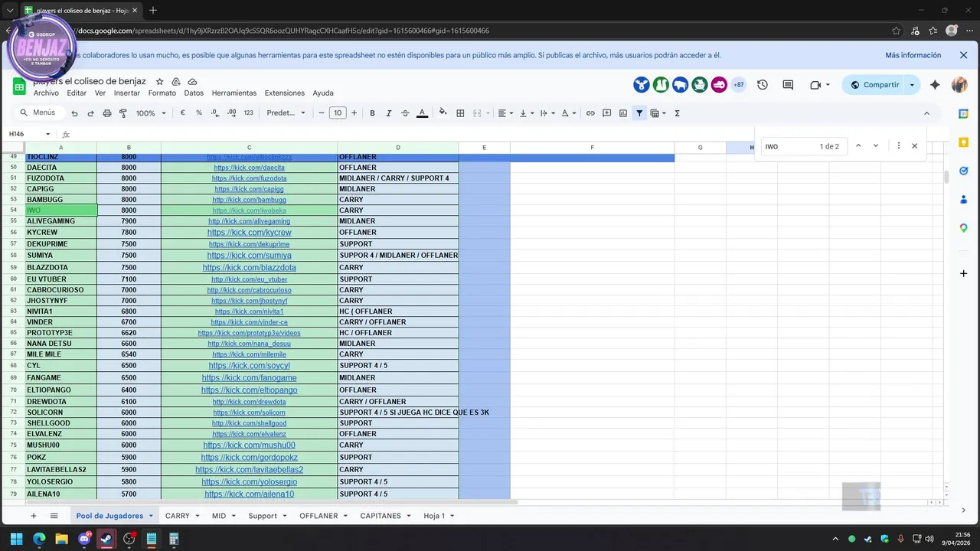Close the find box
980x551 pixels.
914,146
